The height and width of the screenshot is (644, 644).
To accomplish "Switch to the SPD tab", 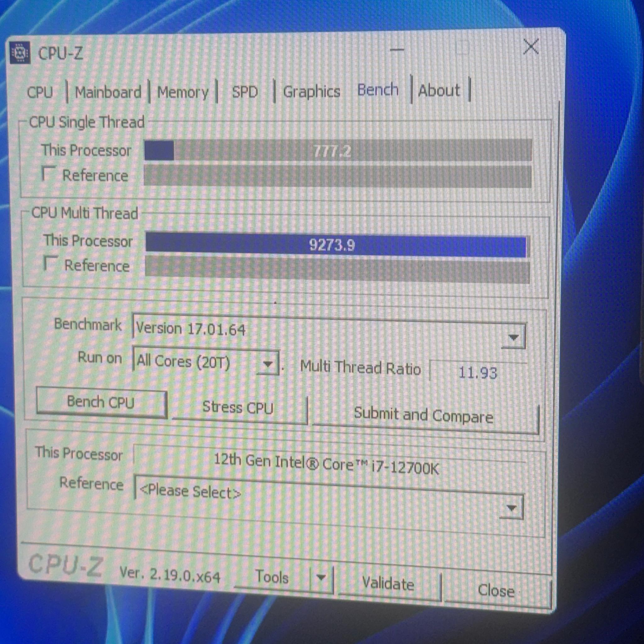I will pyautogui.click(x=245, y=92).
